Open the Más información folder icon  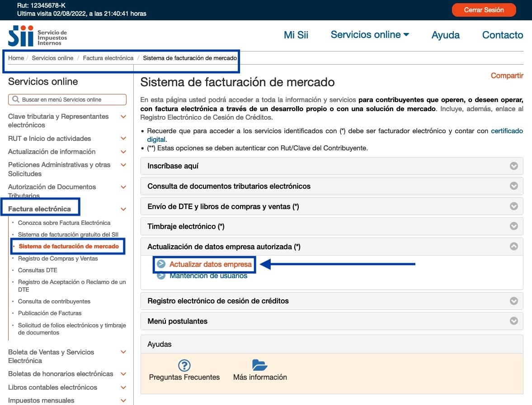coord(260,365)
